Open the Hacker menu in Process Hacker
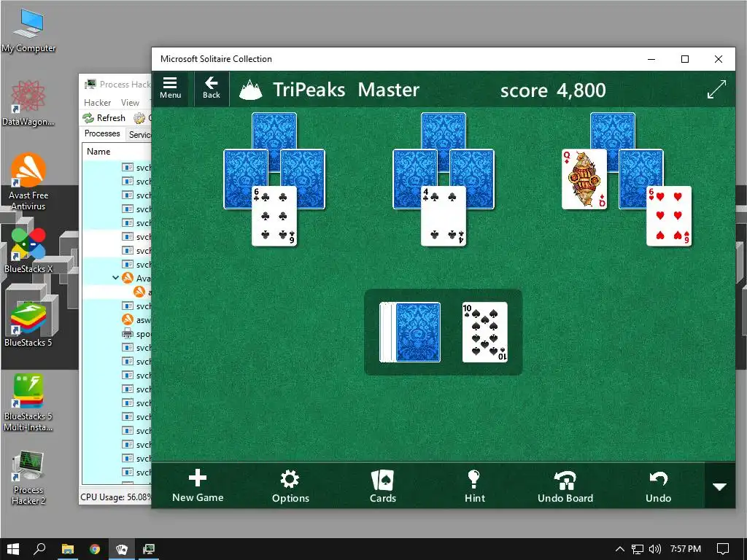Viewport: 747px width, 560px height. tap(97, 102)
